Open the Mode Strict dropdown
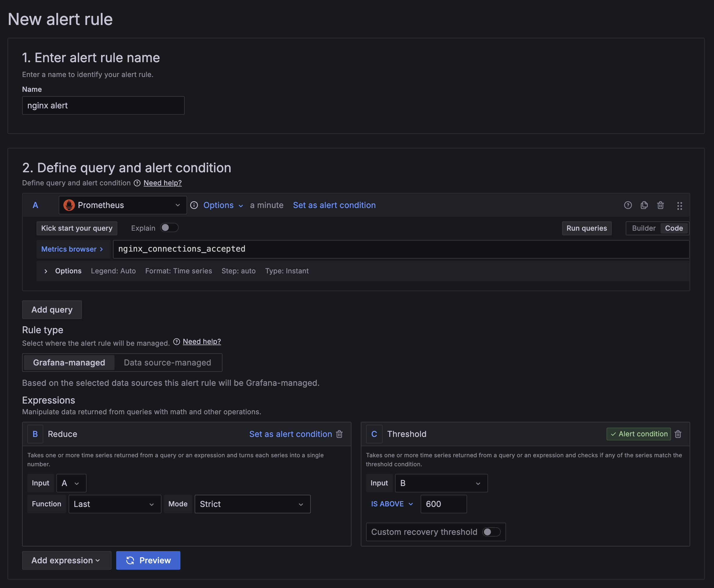Screen dimensions: 714x588 click(x=252, y=504)
